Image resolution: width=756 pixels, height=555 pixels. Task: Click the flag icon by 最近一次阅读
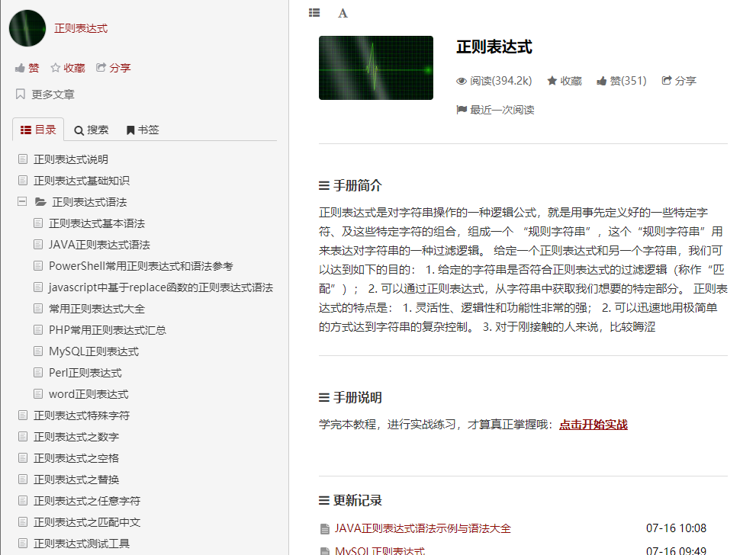(462, 110)
